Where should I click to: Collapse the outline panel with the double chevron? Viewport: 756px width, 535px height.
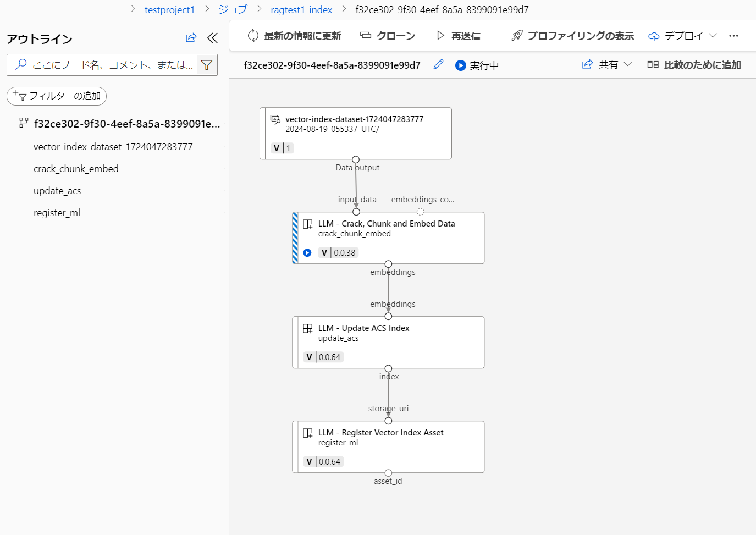[x=212, y=38]
